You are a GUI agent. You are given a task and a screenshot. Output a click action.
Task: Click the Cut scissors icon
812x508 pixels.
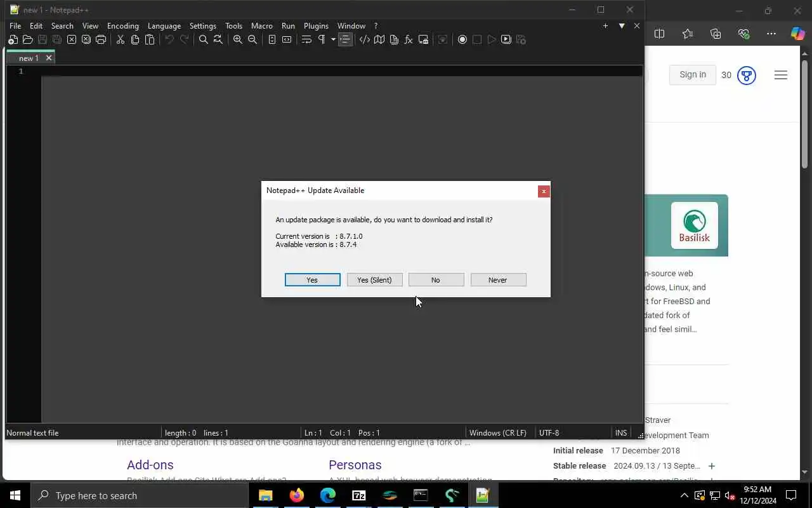[x=120, y=39]
